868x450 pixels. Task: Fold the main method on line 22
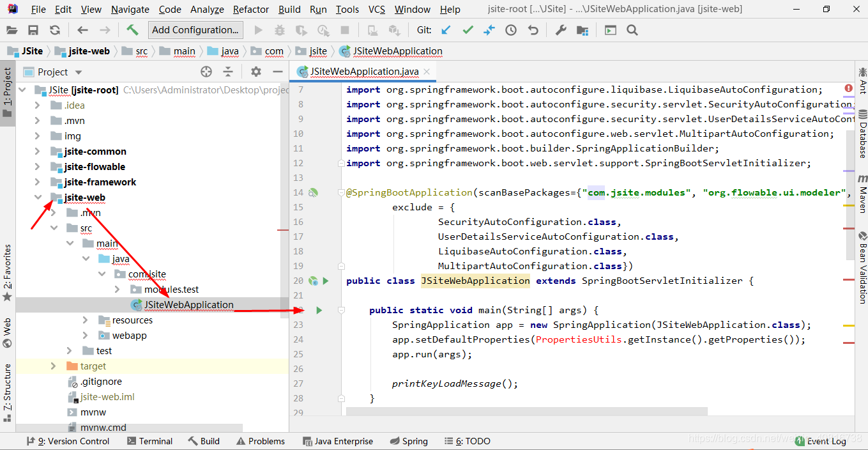click(x=341, y=310)
